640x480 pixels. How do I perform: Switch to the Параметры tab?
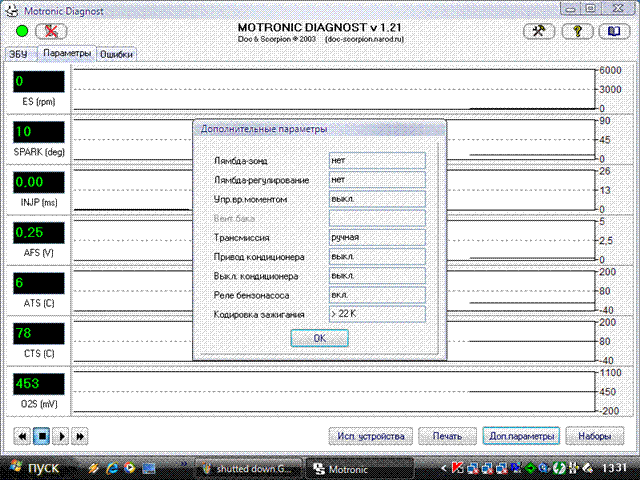click(x=67, y=53)
